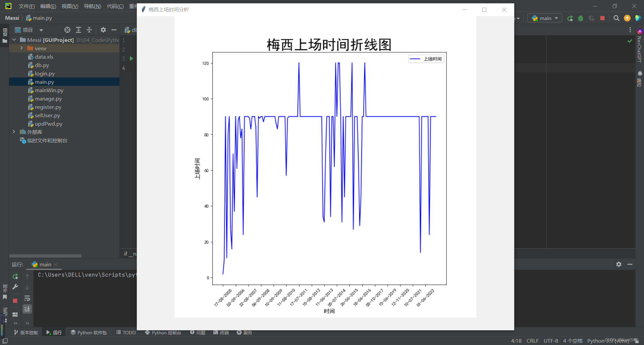644x345 pixels.
Task: Open the 文件(F) menu
Action: 26,6
